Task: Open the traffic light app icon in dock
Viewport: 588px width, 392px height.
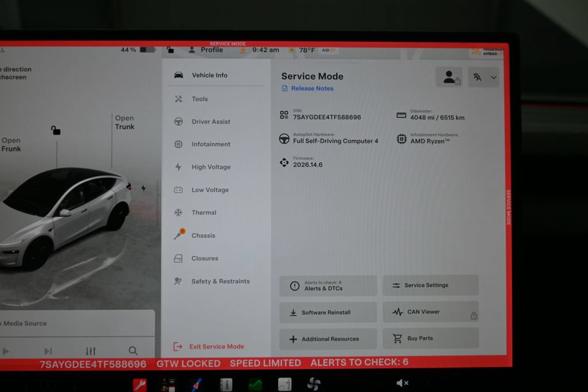Action: click(169, 385)
